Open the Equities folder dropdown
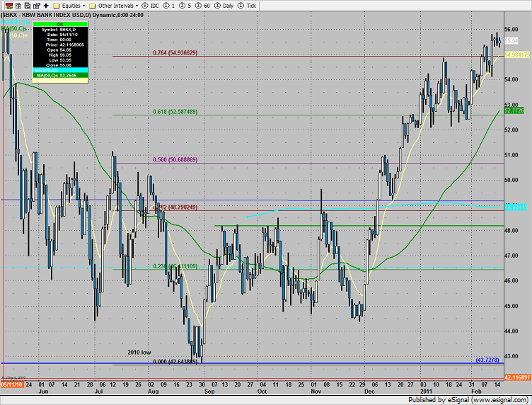 pyautogui.click(x=69, y=5)
